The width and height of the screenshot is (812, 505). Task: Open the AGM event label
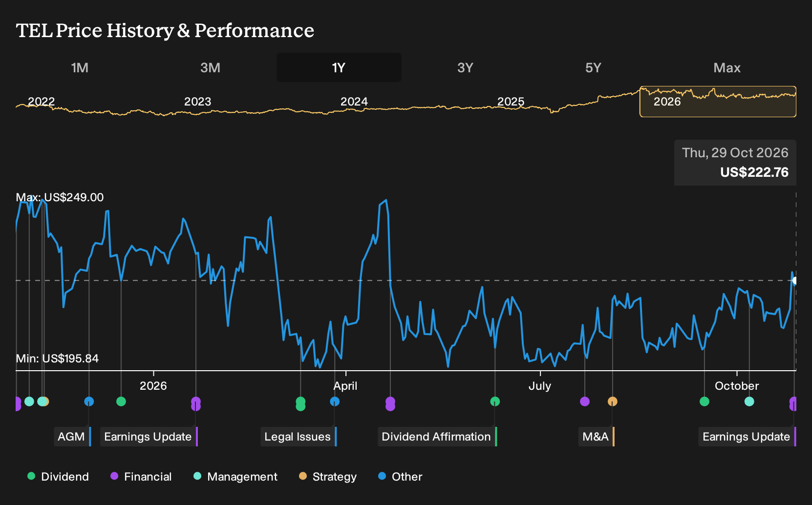(72, 437)
